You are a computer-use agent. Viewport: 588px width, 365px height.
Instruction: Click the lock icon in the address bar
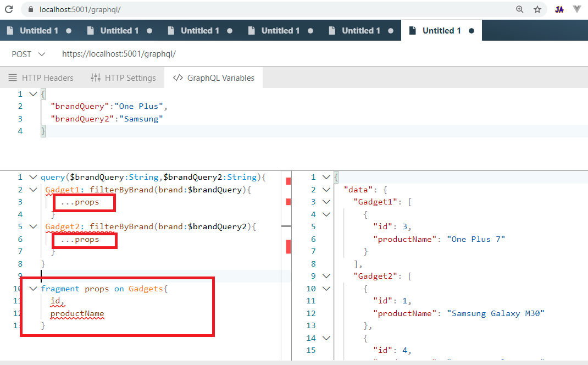coord(30,9)
